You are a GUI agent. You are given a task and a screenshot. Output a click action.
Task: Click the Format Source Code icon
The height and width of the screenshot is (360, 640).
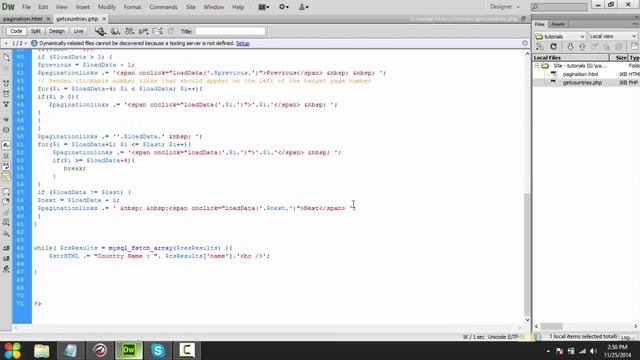6,269
